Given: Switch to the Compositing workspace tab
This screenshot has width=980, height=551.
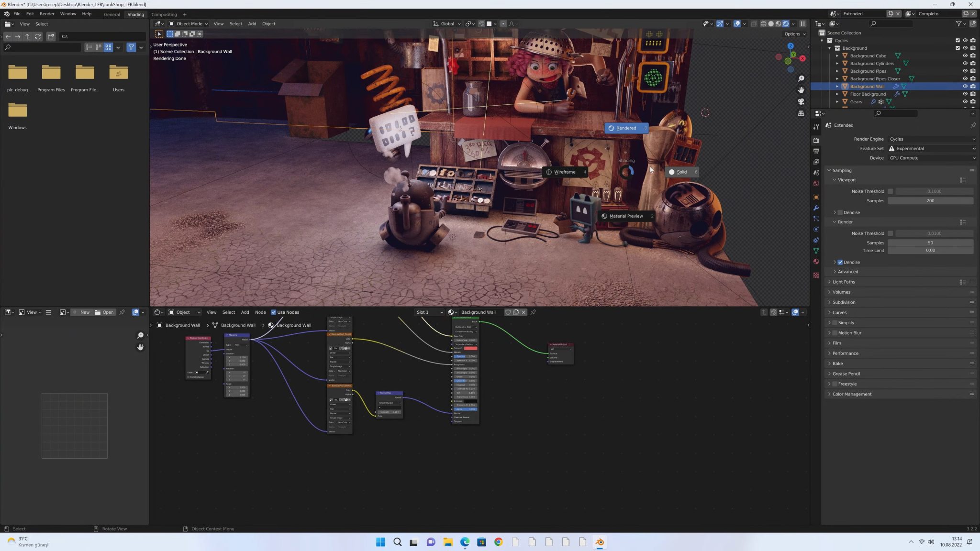Looking at the screenshot, I should tap(164, 14).
